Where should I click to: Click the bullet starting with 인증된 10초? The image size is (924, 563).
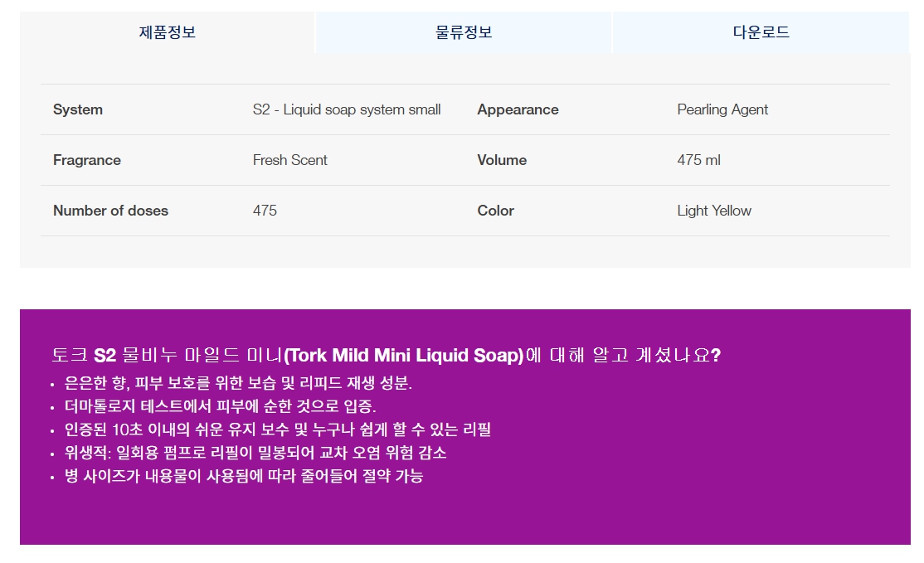[x=278, y=430]
